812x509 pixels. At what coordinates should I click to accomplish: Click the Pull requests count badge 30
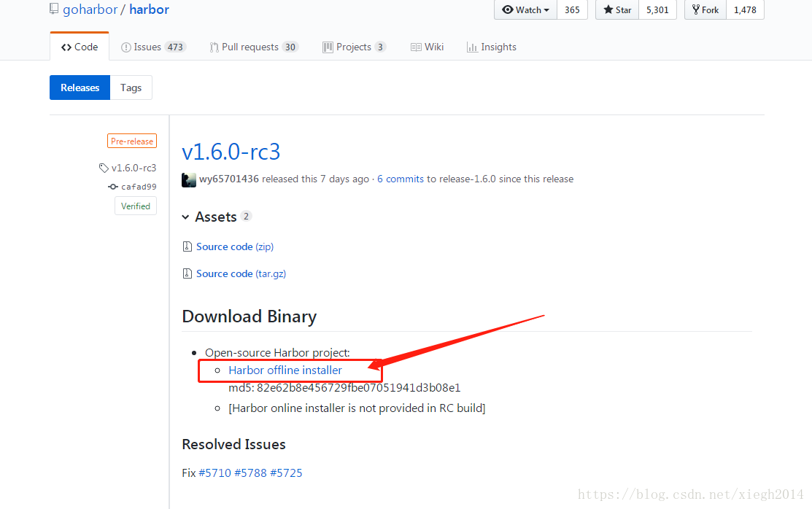tap(290, 47)
